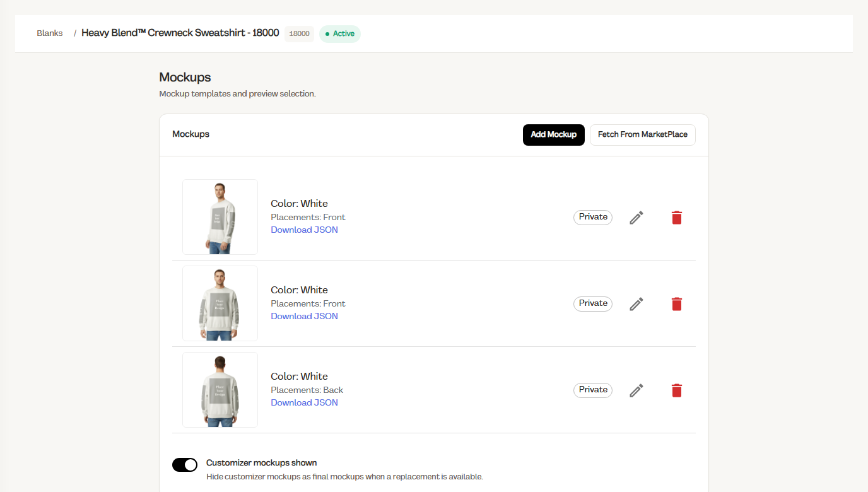
Task: Click the Private badge on the Back mockup
Action: pos(593,390)
